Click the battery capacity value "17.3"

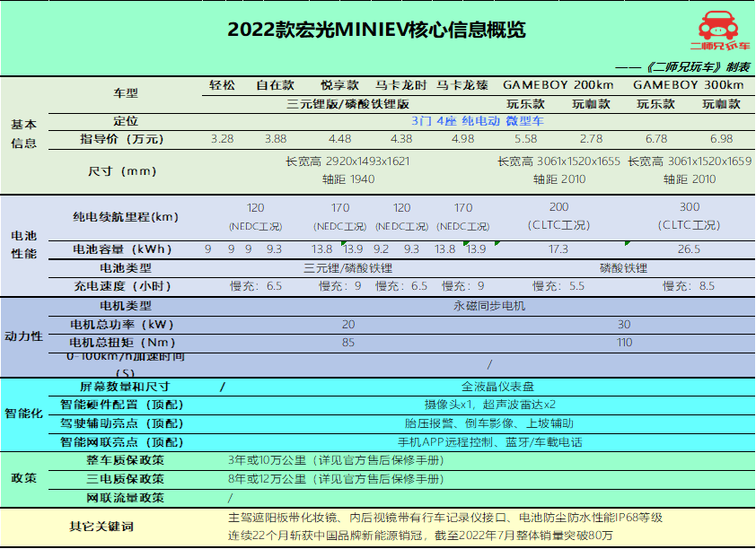point(558,249)
